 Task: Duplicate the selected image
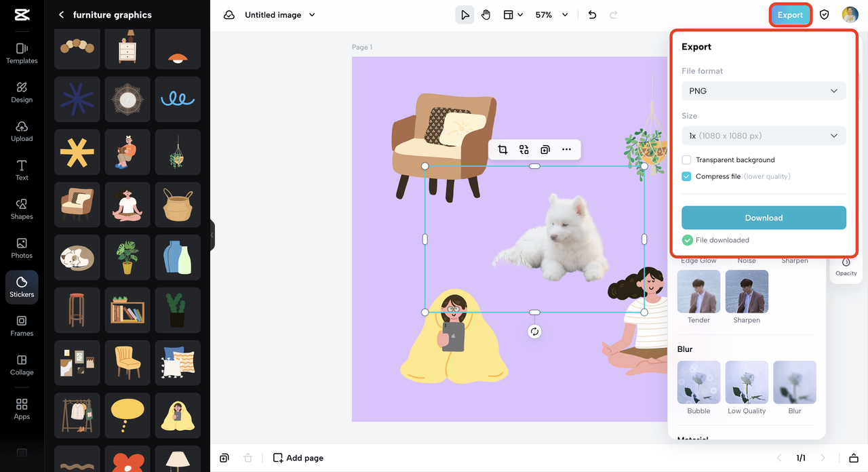point(545,150)
